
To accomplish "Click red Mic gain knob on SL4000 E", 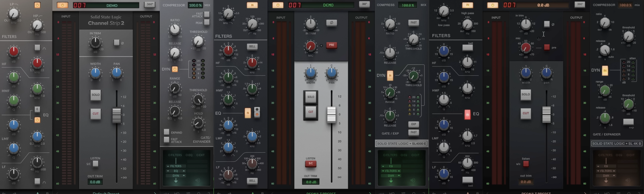I will 310,47.
